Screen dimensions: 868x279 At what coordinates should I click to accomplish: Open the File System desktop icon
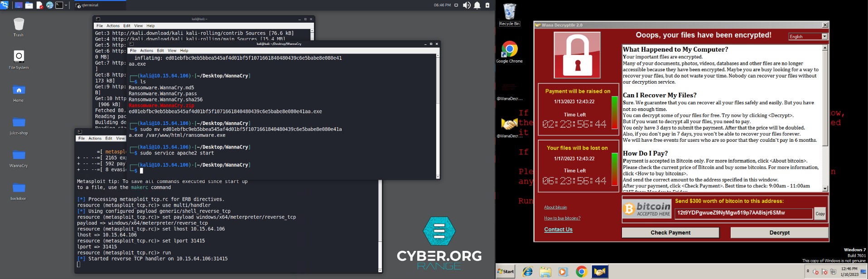click(19, 60)
